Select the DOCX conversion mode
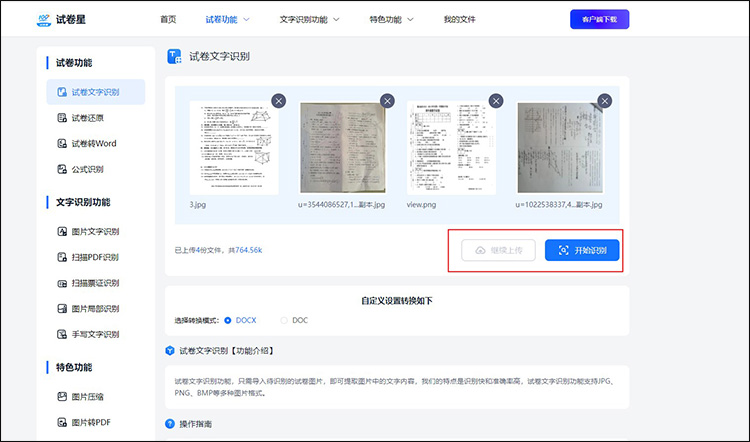The height and width of the screenshot is (442, 750). coord(228,320)
